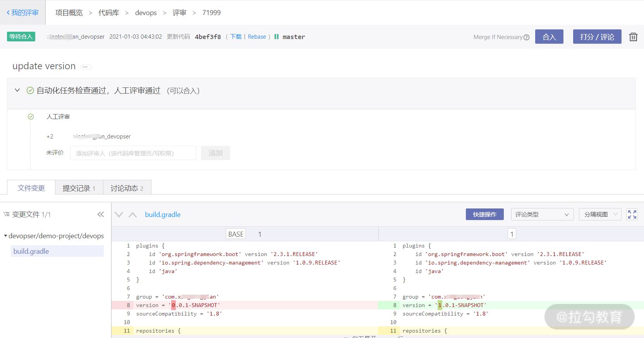Click devops breadcrumb

pyautogui.click(x=146, y=13)
